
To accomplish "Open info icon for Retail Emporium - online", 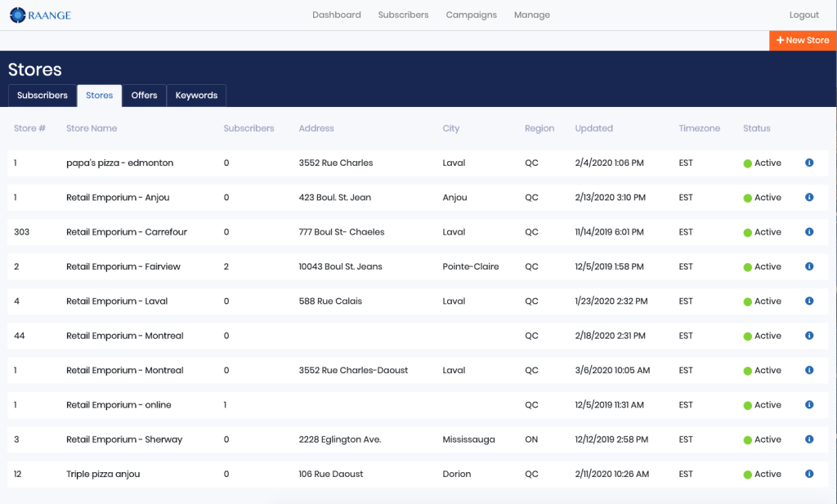I will [x=809, y=405].
